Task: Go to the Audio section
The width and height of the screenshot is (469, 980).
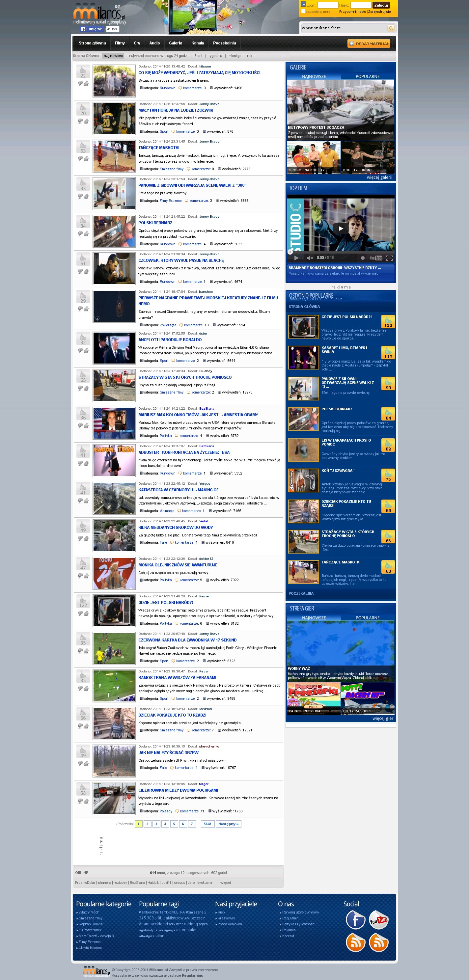Action: (154, 43)
